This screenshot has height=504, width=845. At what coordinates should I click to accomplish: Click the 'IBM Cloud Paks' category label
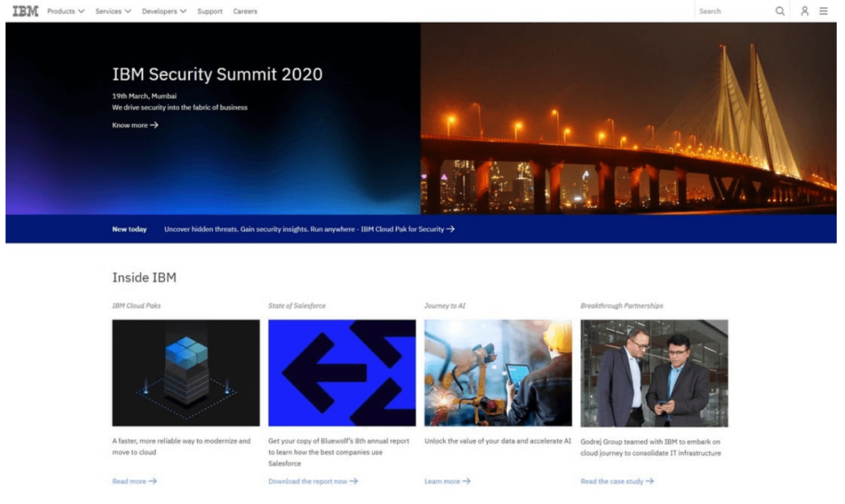click(x=136, y=305)
